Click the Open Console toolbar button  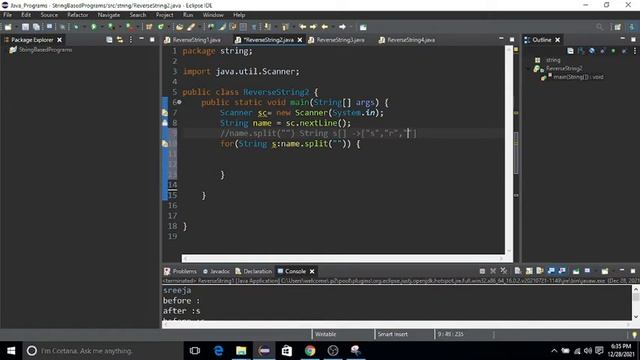(x=605, y=271)
